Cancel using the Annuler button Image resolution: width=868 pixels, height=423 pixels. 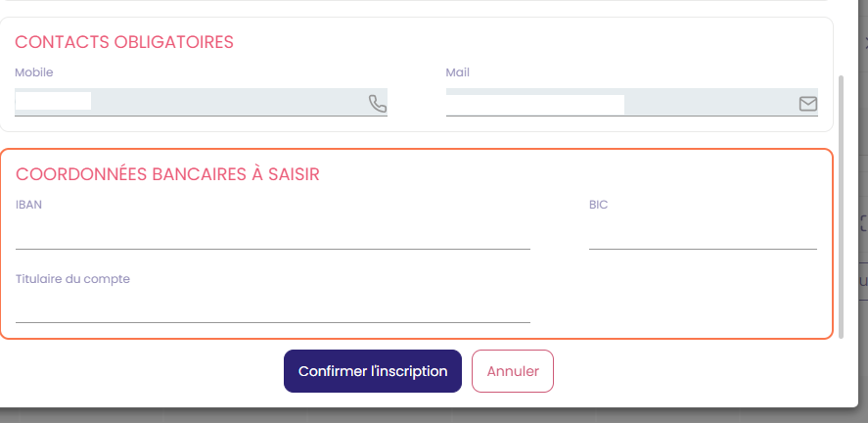tap(513, 371)
